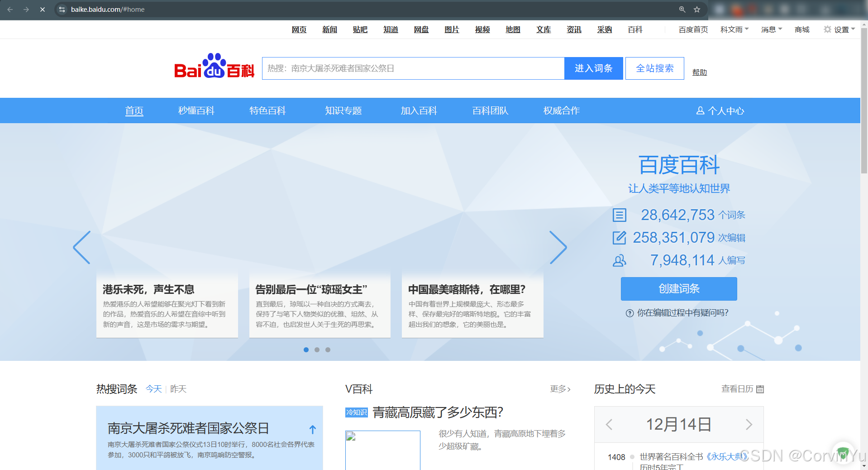Open 你在编辑过程中有疑问吗? link
Image resolution: width=868 pixels, height=470 pixels.
682,313
